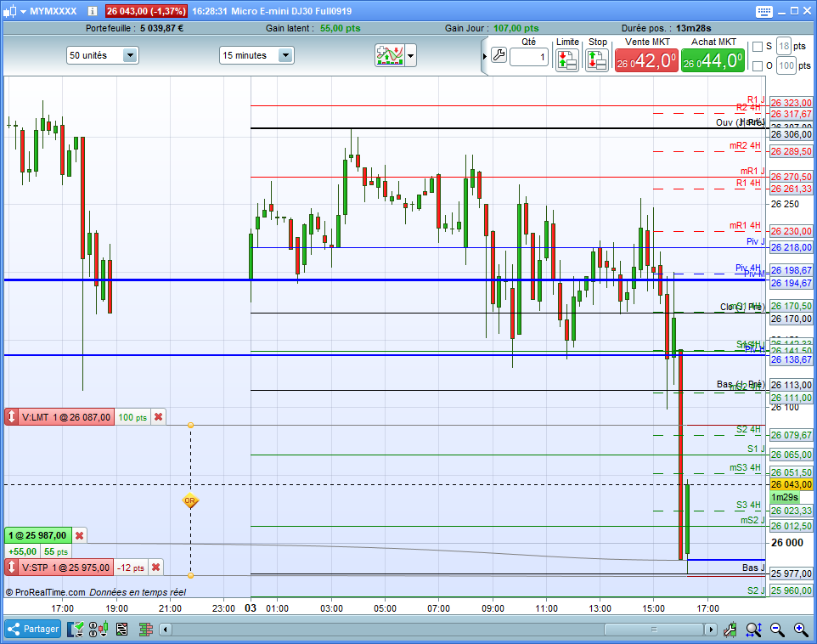Open the order list icon

(122, 630)
